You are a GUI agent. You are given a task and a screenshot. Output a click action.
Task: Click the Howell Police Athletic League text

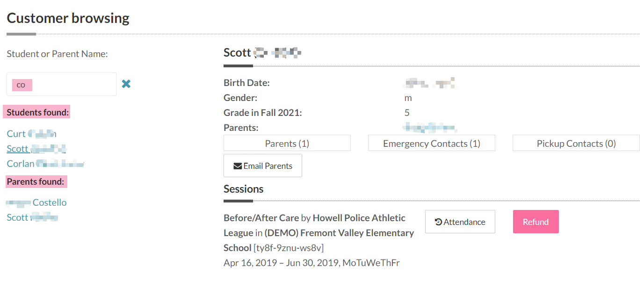tap(315, 225)
